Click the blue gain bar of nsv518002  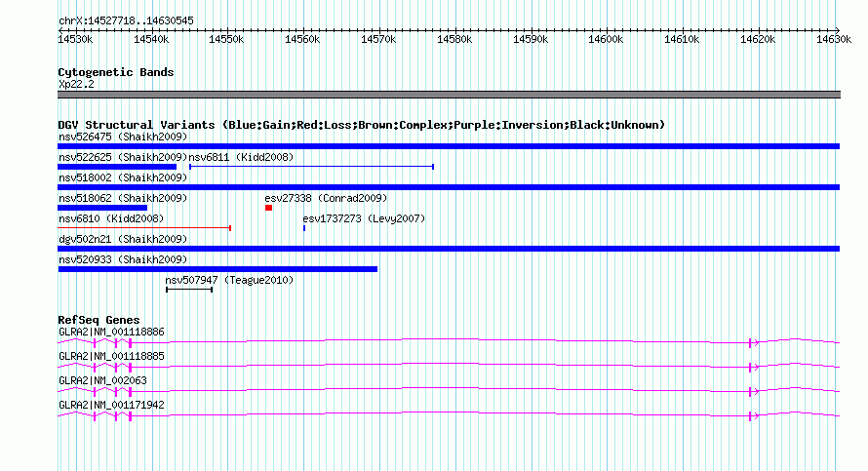coord(449,187)
